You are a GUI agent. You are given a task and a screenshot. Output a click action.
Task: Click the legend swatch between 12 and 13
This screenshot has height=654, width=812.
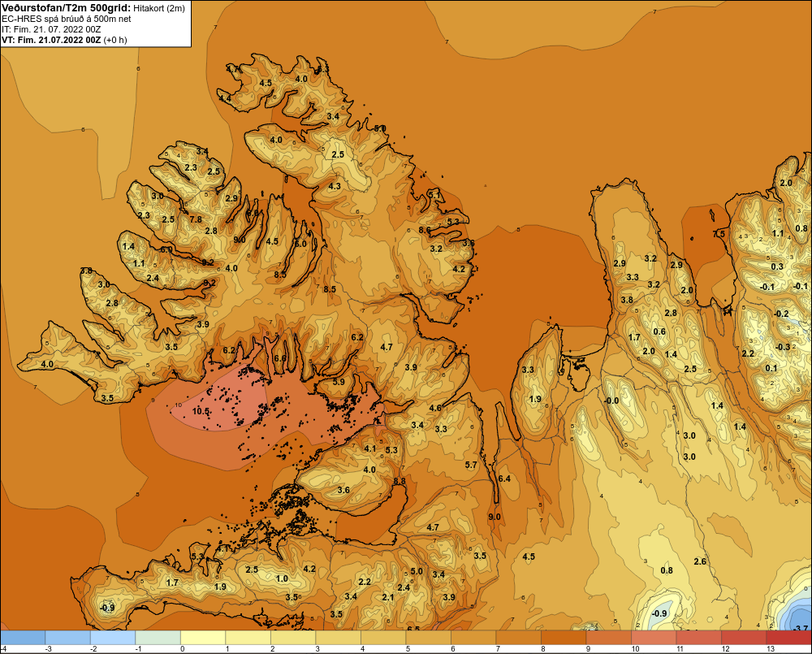pyautogui.click(x=744, y=638)
